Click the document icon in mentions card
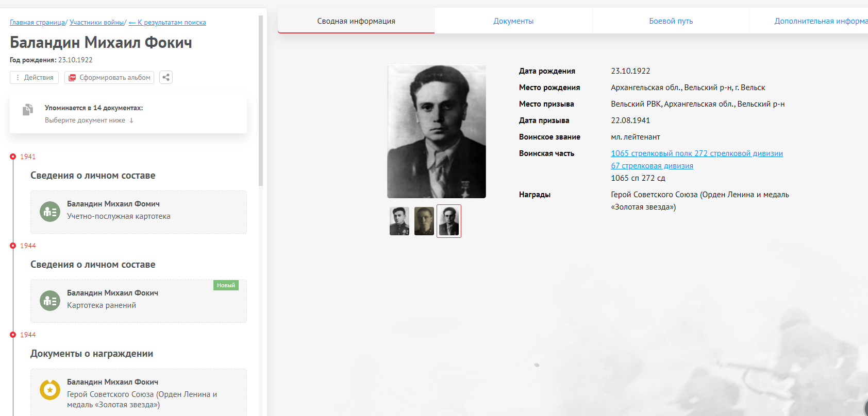This screenshot has height=416, width=868. (x=28, y=109)
